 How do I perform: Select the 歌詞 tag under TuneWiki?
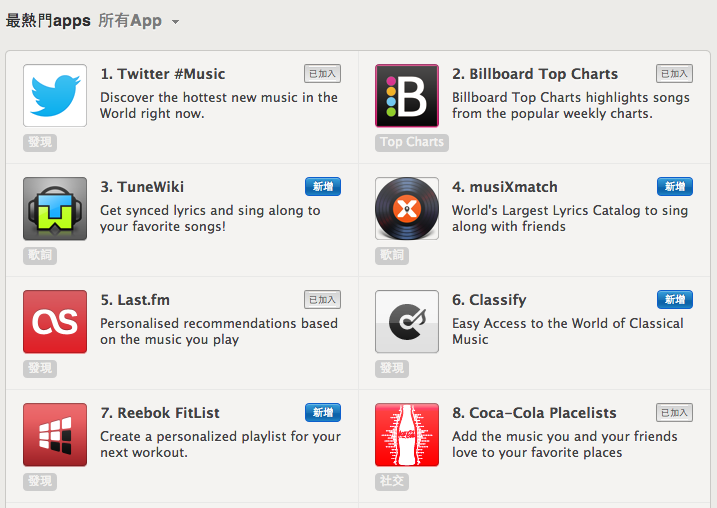point(40,255)
